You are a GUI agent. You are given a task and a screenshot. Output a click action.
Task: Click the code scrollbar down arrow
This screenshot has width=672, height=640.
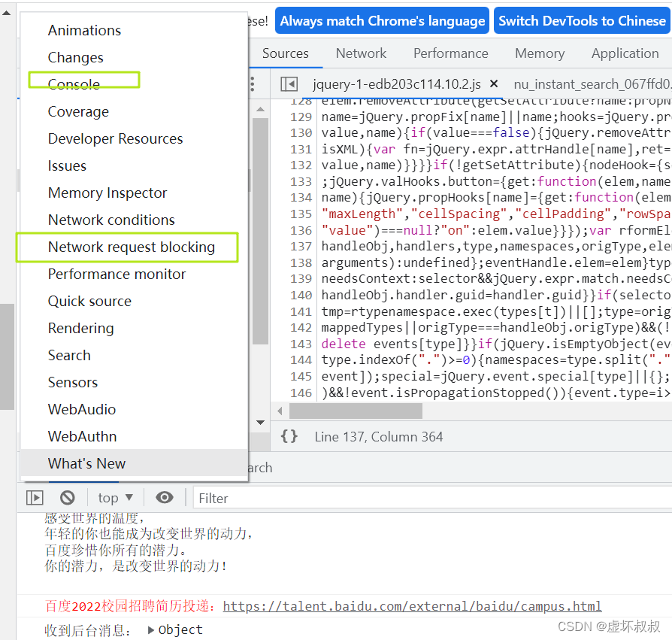coord(260,422)
